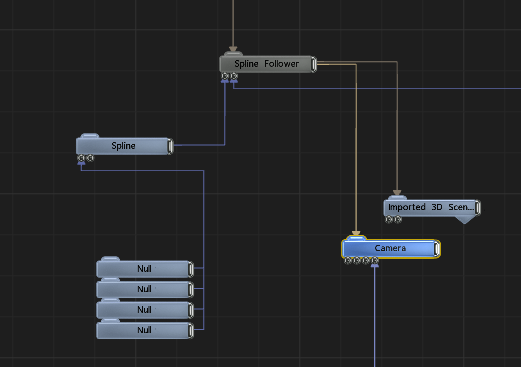
Task: Click Imported 3D Scene's top parent tab
Action: (x=397, y=198)
